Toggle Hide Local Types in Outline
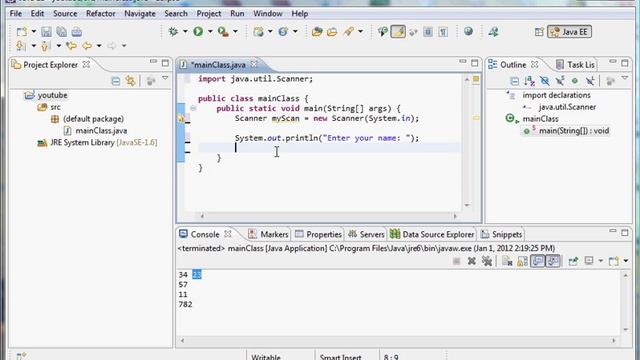The width and height of the screenshot is (640, 360). [x=590, y=81]
